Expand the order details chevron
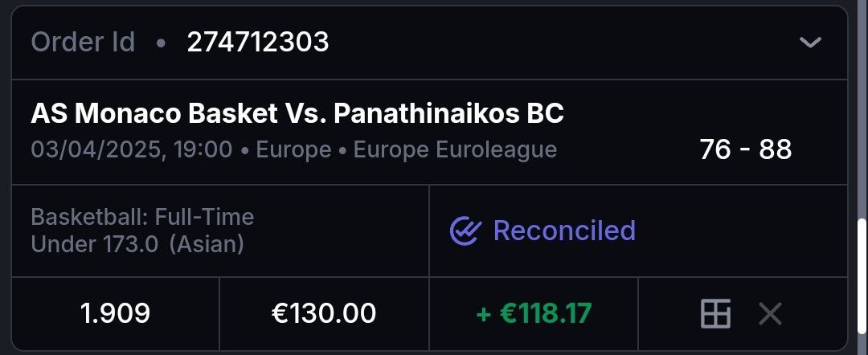This screenshot has width=868, height=355. coord(810,42)
